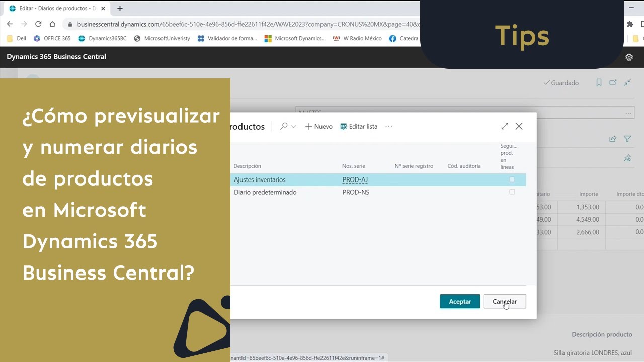Open the Dynamics365BC bookmark
This screenshot has height=362, width=644.
tap(103, 38)
